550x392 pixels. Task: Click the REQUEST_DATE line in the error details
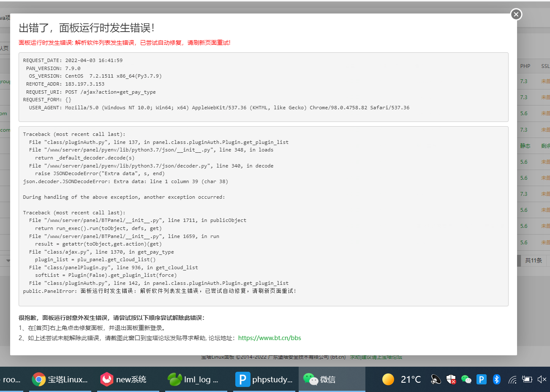(x=73, y=60)
